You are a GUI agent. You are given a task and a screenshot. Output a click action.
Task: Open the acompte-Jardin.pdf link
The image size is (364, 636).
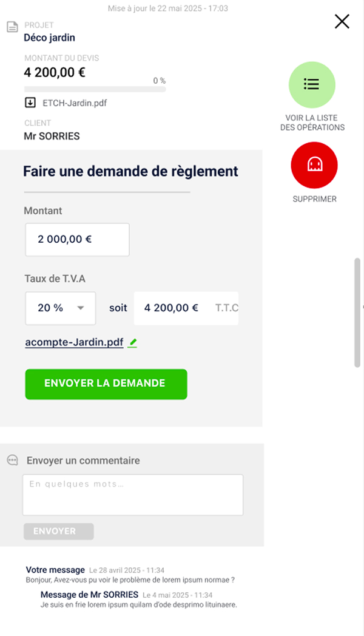(x=74, y=343)
